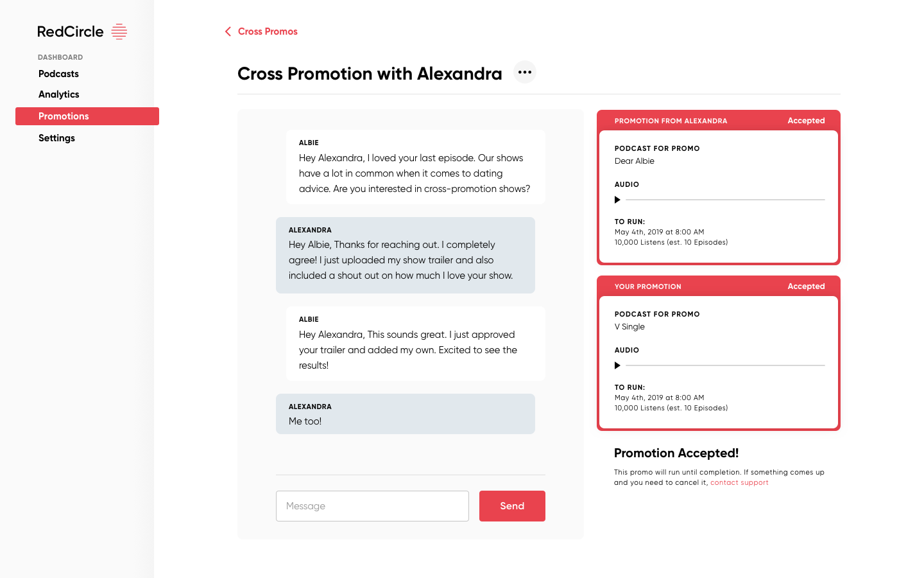Image resolution: width=924 pixels, height=578 pixels.
Task: Select Alexandra's "Me too!" message
Action: tap(406, 414)
